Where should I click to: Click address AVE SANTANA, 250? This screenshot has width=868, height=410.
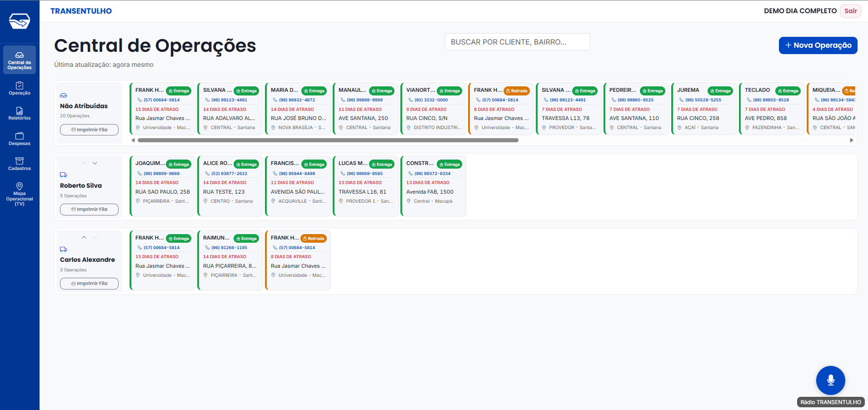363,118
